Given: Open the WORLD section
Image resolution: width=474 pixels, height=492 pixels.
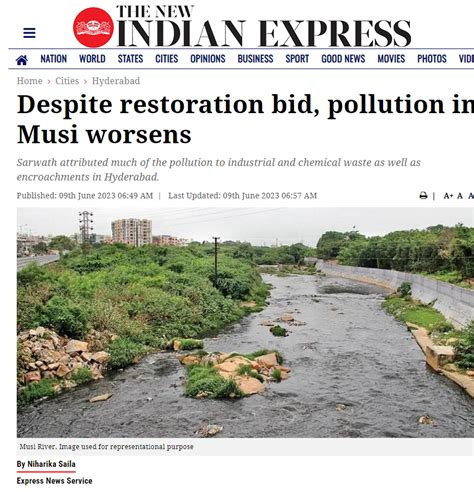Looking at the screenshot, I should 92,59.
